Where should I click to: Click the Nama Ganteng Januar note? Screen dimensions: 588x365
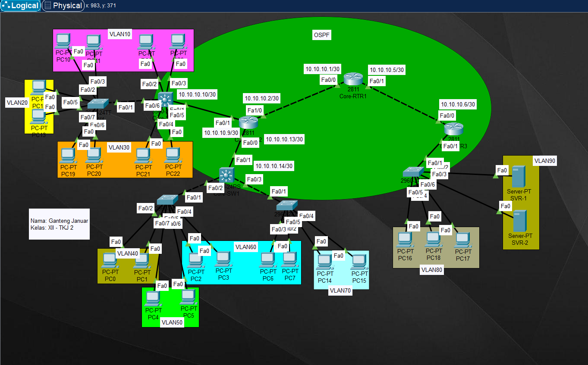pyautogui.click(x=60, y=224)
